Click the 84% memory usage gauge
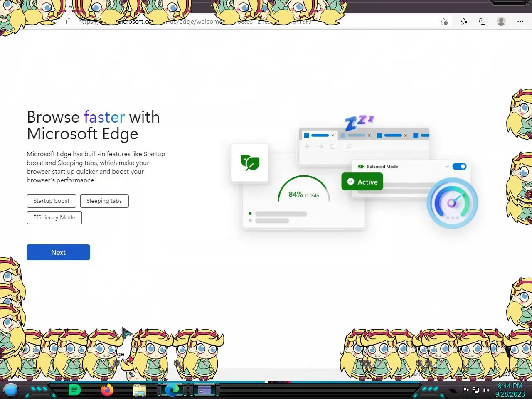Screen dimensions: 532x399 304,190
